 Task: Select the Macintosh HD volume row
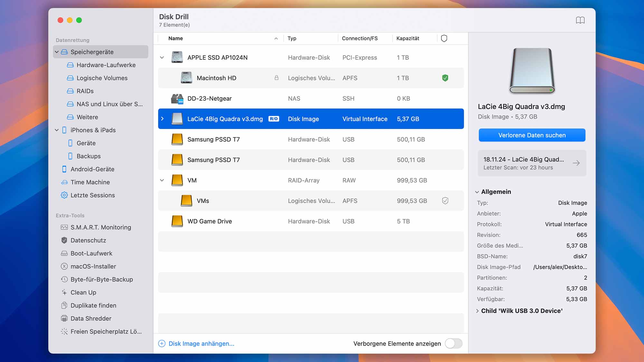(x=311, y=78)
